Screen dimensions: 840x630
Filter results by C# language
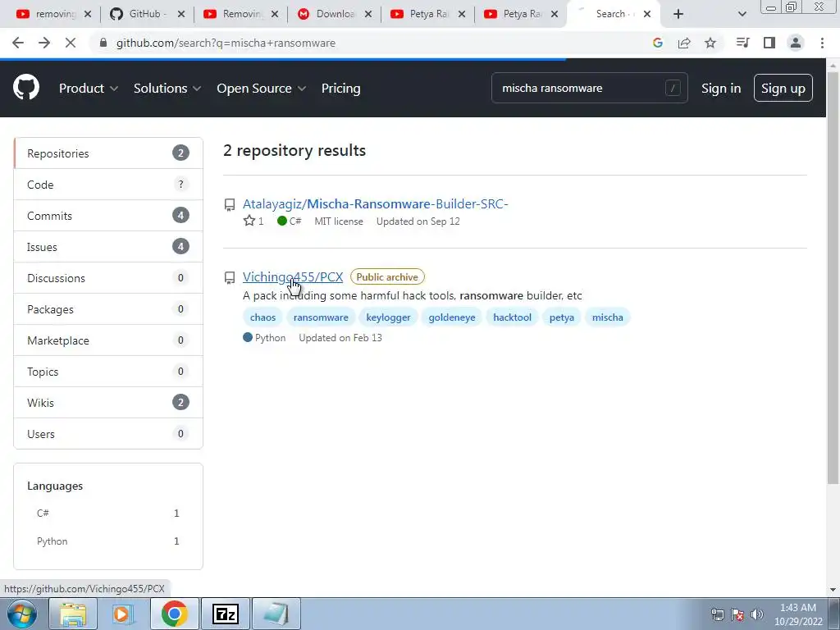107,514
